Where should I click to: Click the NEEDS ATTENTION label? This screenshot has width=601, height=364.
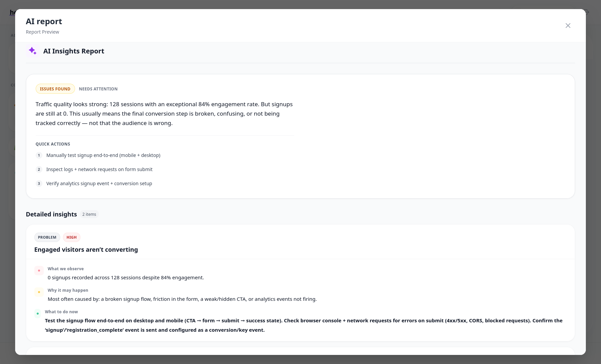98,89
